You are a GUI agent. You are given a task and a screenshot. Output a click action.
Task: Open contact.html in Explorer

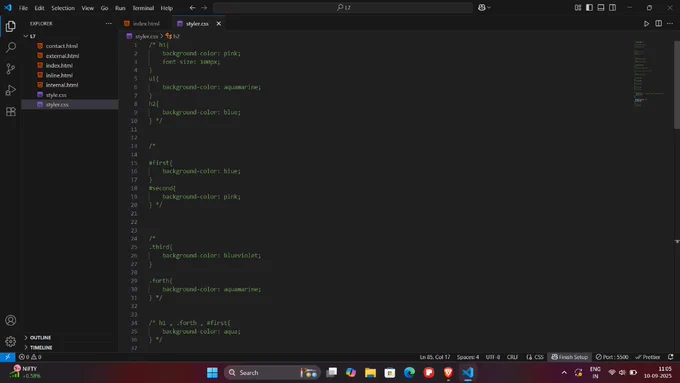(x=69, y=46)
